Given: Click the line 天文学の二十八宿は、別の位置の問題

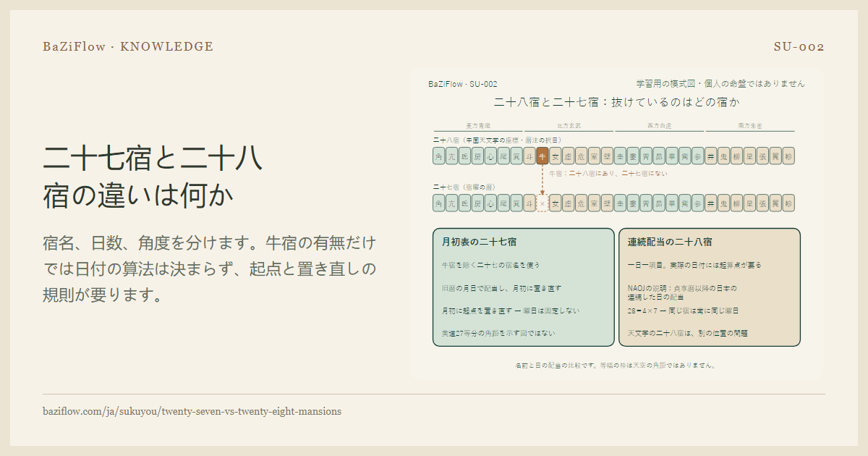Looking at the screenshot, I should coord(688,334).
